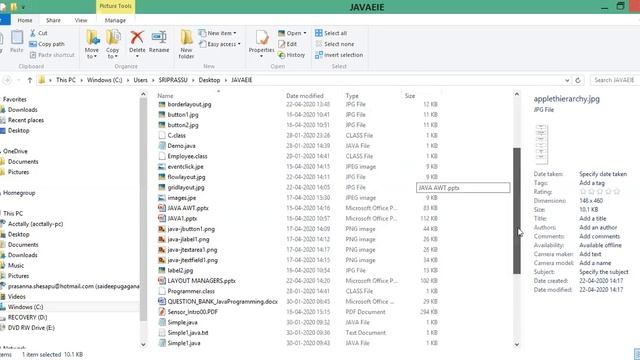Image resolution: width=640 pixels, height=360 pixels.
Task: Open the Easy access dropdown
Action: [219, 44]
